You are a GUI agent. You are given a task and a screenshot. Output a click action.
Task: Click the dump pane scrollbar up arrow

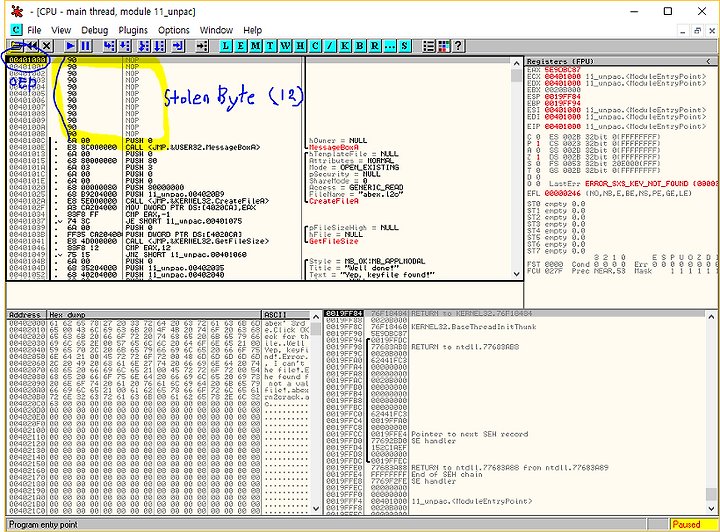[316, 317]
